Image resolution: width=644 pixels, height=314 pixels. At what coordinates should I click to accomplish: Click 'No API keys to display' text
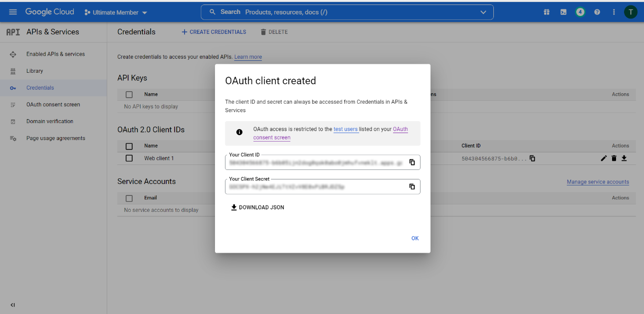click(x=151, y=107)
